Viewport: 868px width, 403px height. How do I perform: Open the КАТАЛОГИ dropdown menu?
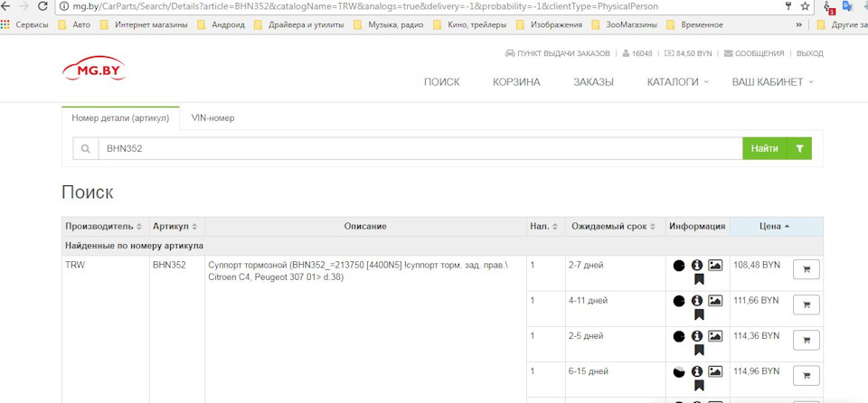(677, 82)
